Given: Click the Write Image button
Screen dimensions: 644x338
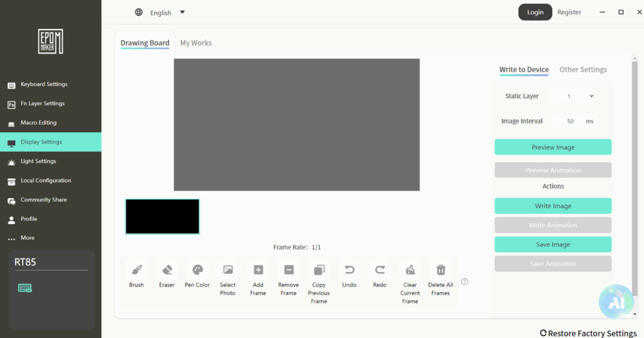Looking at the screenshot, I should click(x=553, y=206).
